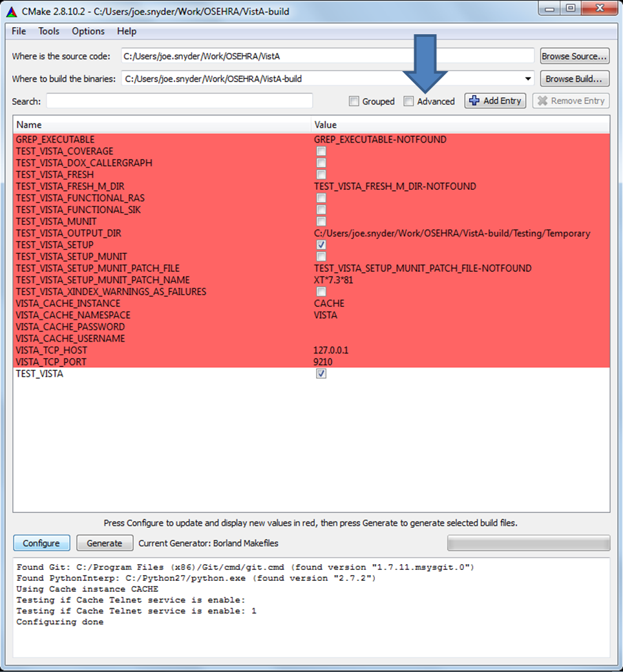Open the Help menu
This screenshot has height=672, width=623.
(127, 31)
